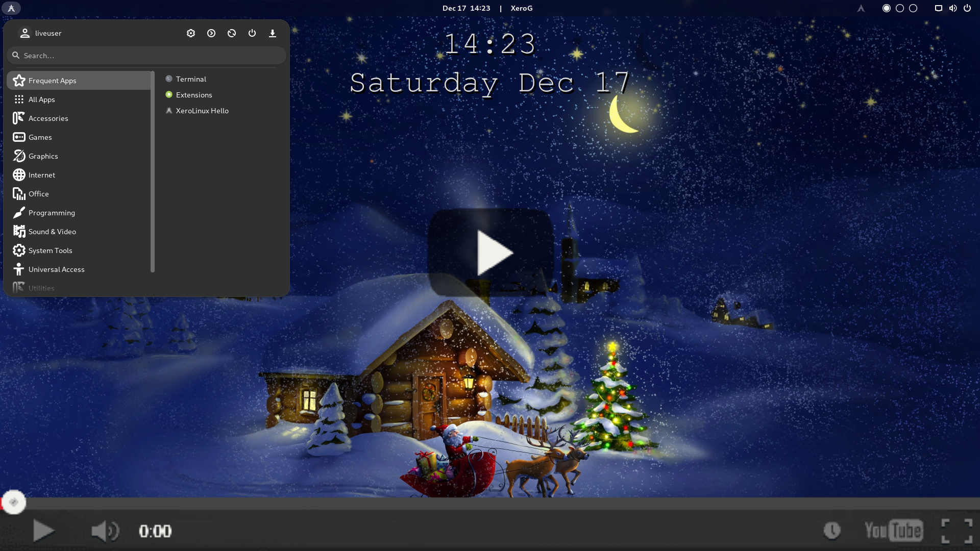Toggle the screen rotation icon in top bar

(232, 32)
